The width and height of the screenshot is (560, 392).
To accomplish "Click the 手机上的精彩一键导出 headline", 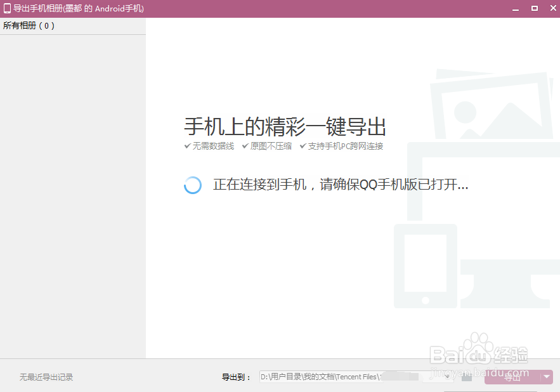I will [285, 126].
